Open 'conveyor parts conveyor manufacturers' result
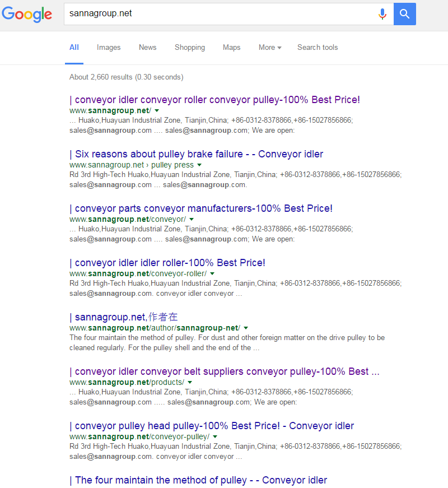Viewport: 448px width, 488px height. (201, 208)
